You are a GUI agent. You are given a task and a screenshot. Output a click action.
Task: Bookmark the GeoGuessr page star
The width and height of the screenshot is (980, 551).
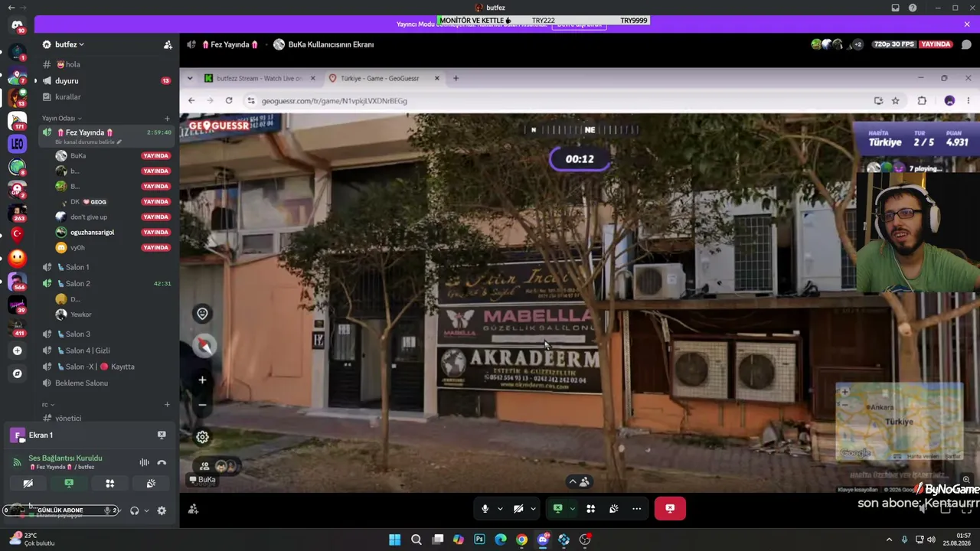[895, 100]
